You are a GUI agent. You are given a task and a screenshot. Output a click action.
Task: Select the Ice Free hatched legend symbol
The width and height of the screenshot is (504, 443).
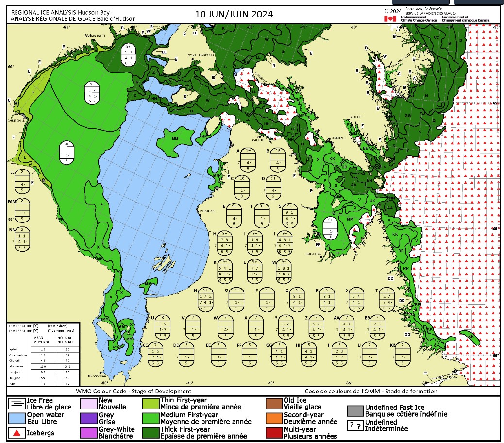17,403
